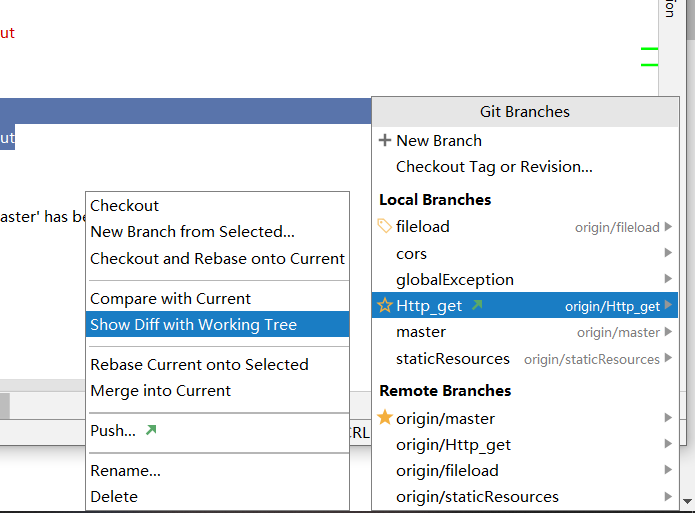This screenshot has height=513, width=695.
Task: Choose Checkout from the branch context menu
Action: [x=217, y=206]
